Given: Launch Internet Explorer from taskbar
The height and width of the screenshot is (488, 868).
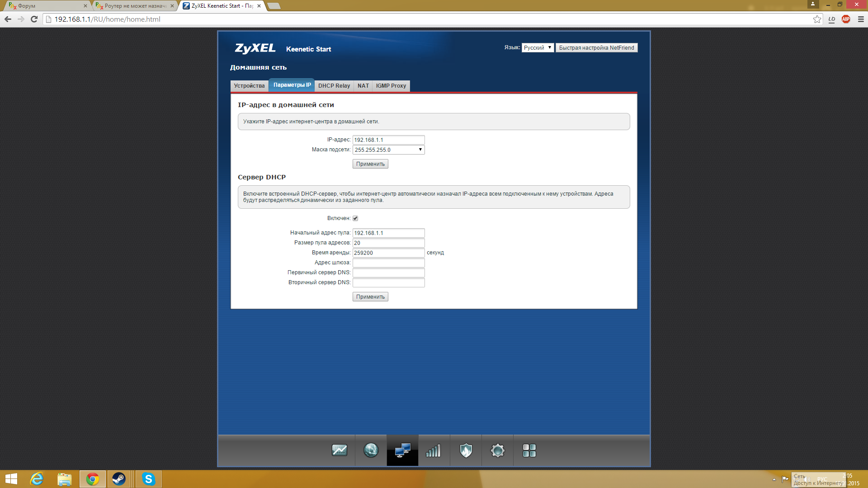Looking at the screenshot, I should point(37,479).
